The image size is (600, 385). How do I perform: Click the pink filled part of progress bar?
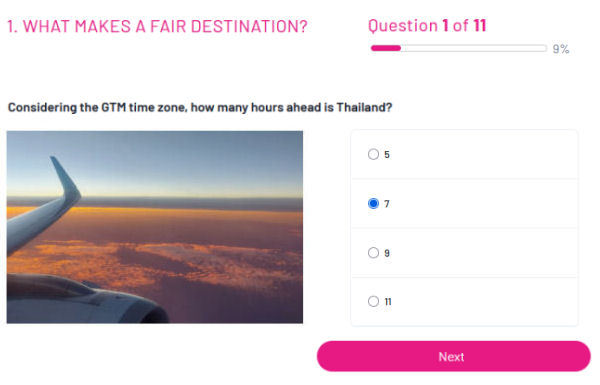[x=386, y=48]
